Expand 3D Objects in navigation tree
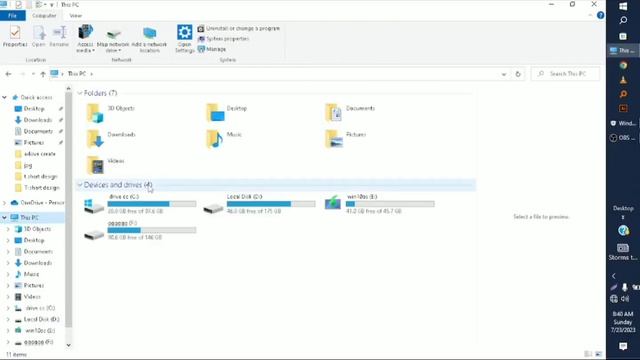Viewport: 640px width, 360px height. pos(8,229)
